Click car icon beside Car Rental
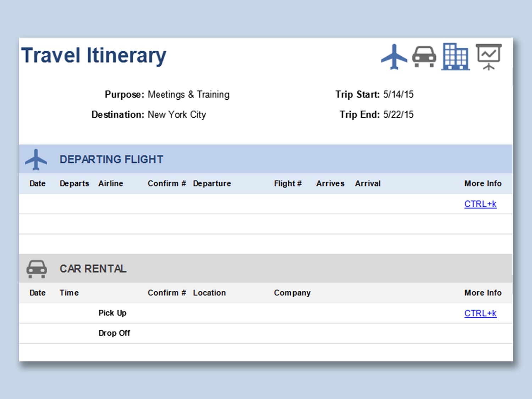Viewport: 532px width, 399px height. [37, 269]
